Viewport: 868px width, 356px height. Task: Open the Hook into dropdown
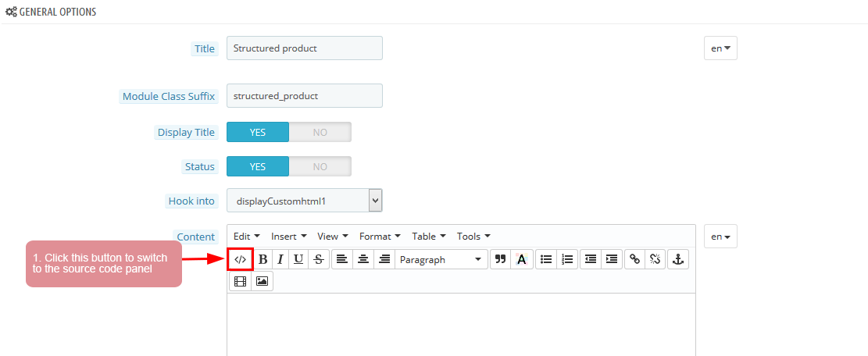pyautogui.click(x=305, y=201)
